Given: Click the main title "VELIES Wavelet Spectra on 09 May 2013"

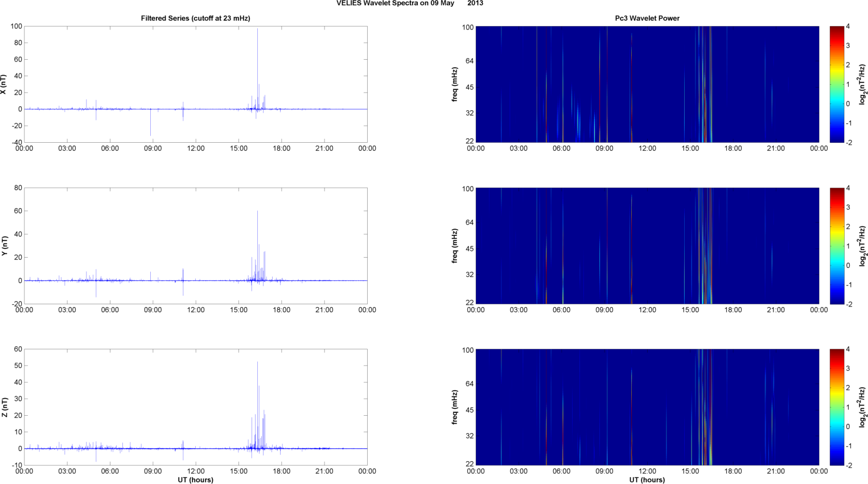Looking at the screenshot, I should (410, 3).
